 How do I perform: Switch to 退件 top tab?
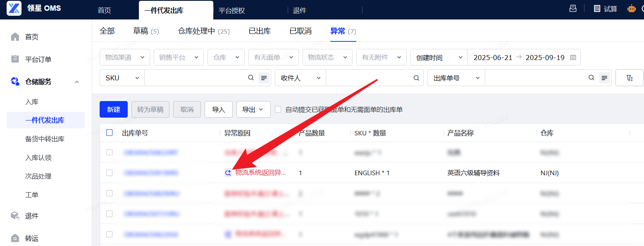300,10
